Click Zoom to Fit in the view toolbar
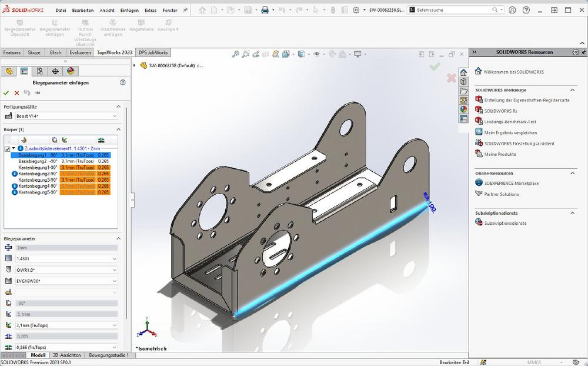This screenshot has height=366, width=588. coord(236,55)
